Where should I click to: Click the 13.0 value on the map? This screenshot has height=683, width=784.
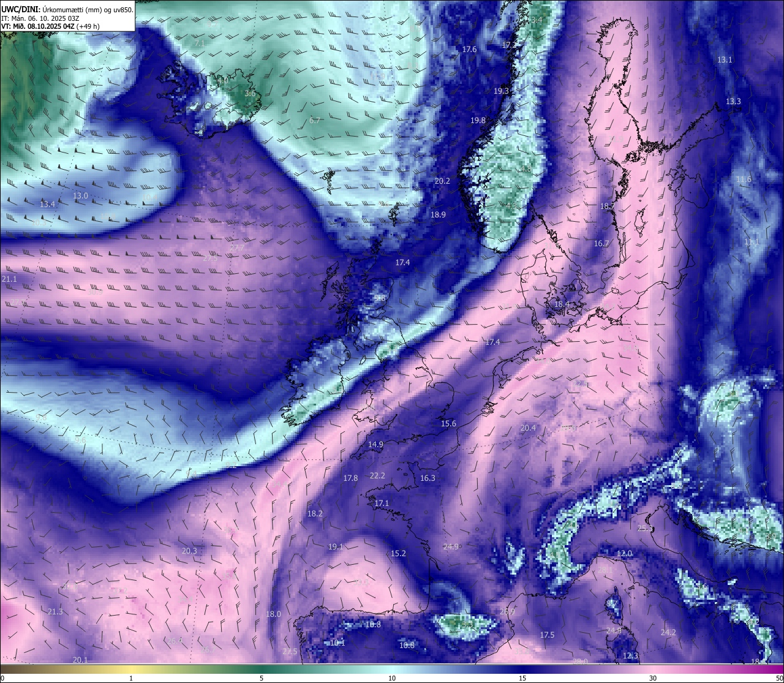coord(81,195)
